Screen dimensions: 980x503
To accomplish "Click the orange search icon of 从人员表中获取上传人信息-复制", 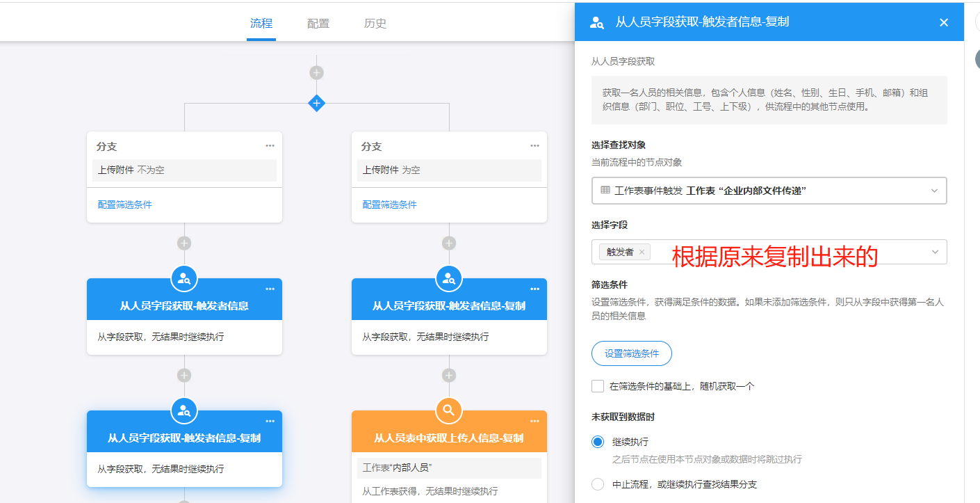I will point(449,410).
